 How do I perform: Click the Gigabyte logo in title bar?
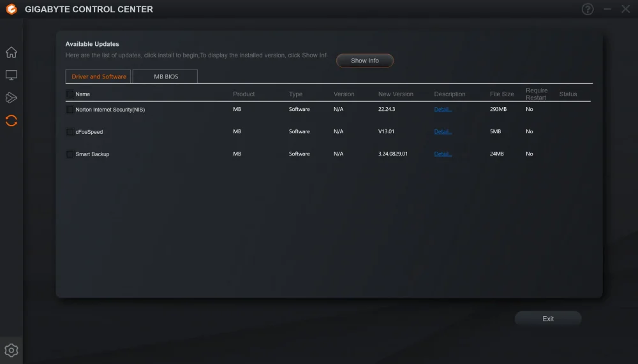[11, 9]
